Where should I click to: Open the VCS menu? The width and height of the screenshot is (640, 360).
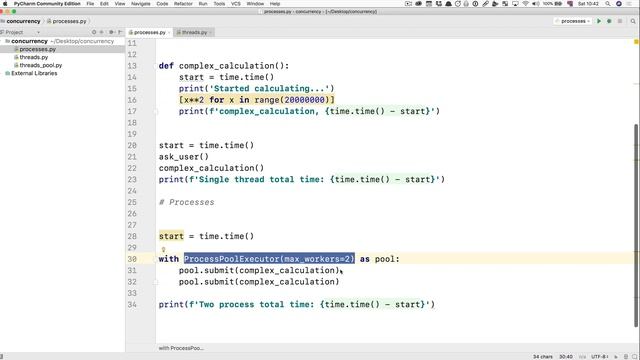pos(236,4)
